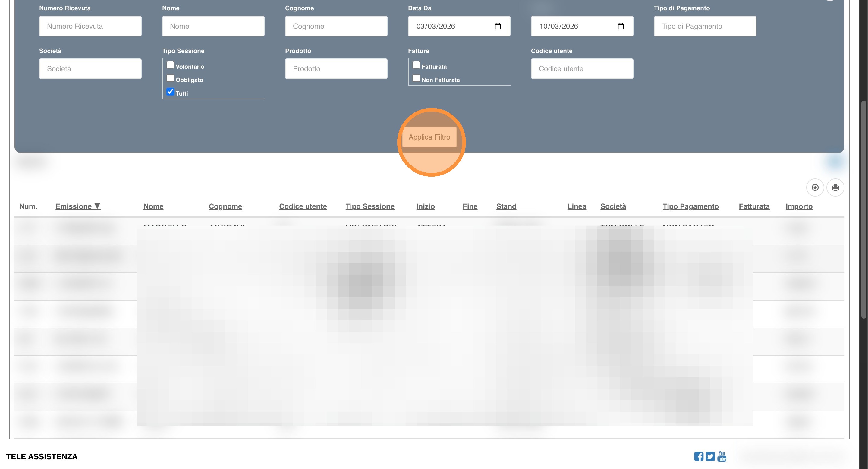Open the YouTube social icon
The height and width of the screenshot is (469, 868).
[x=722, y=456]
